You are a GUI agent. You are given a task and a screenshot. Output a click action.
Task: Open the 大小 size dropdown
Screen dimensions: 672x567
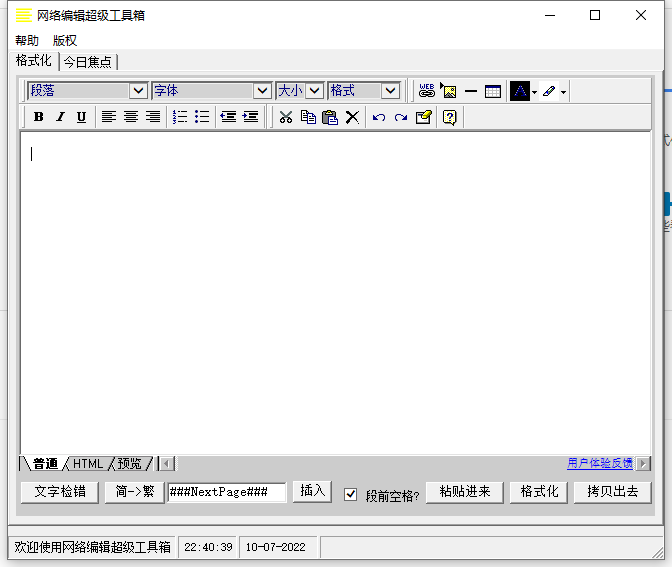(x=315, y=91)
